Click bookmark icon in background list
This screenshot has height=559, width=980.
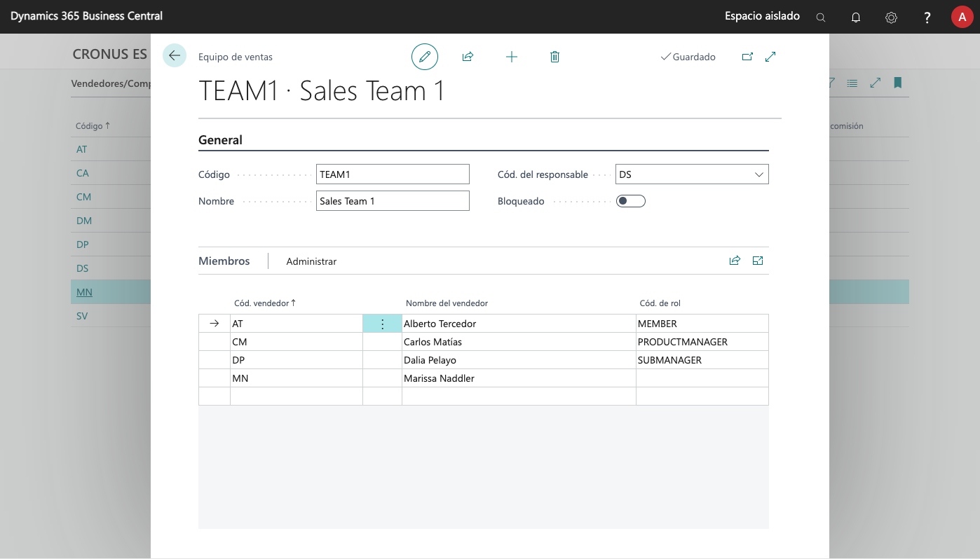click(x=897, y=83)
